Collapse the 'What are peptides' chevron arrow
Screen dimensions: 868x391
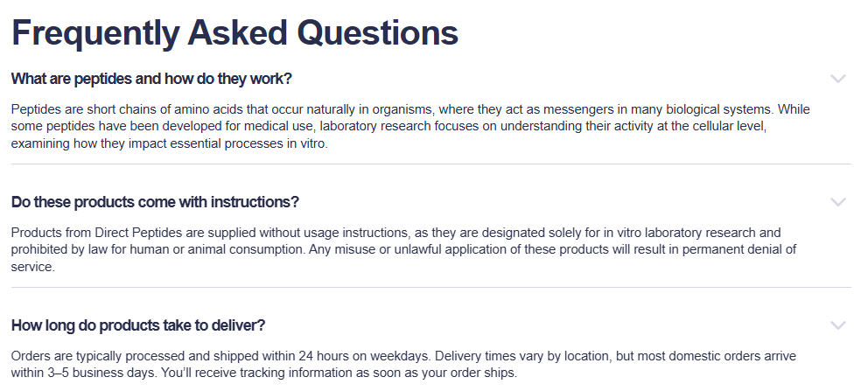837,79
